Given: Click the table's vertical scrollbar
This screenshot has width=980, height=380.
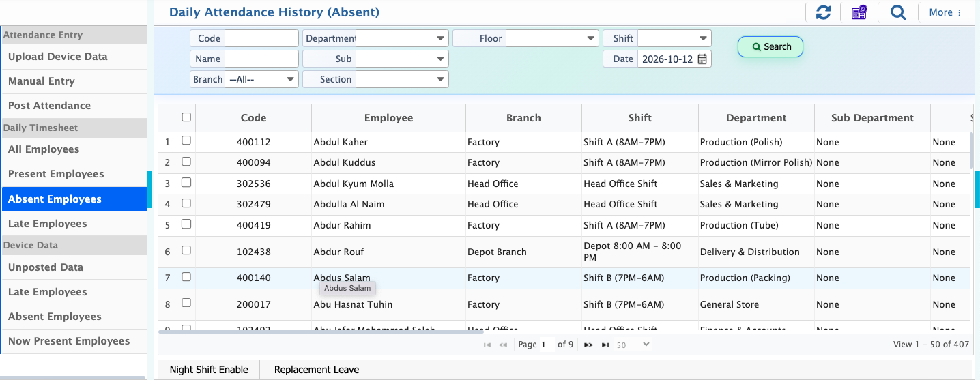Looking at the screenshot, I should pos(972,150).
